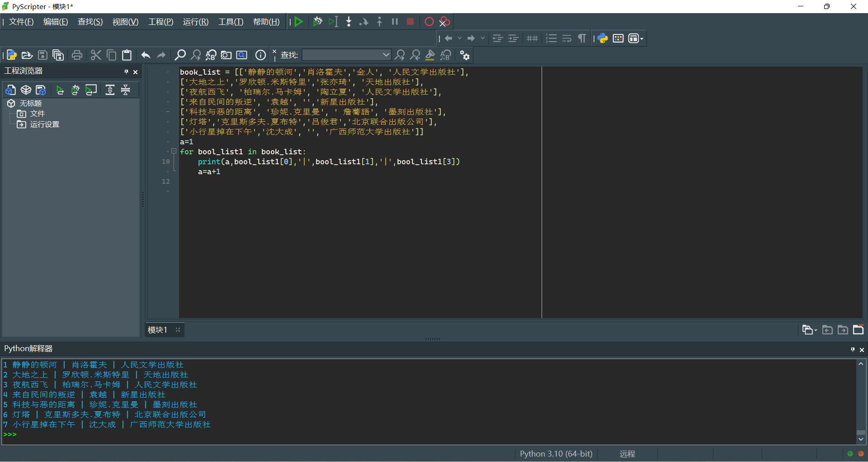Clear all breakpoints icon
Screen dimensions: 868x462
point(444,22)
